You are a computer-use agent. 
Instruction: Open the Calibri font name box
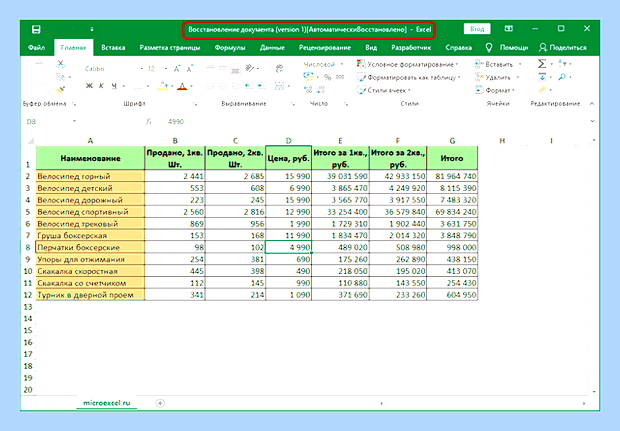coord(112,69)
